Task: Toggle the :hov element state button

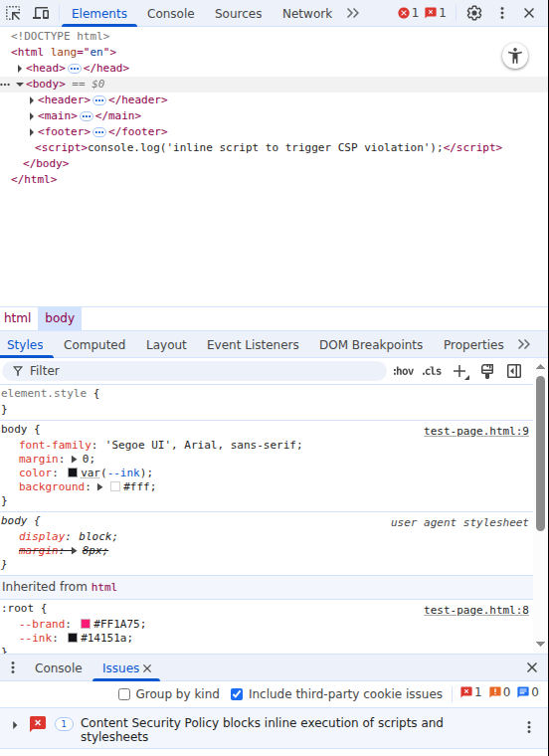Action: click(403, 371)
